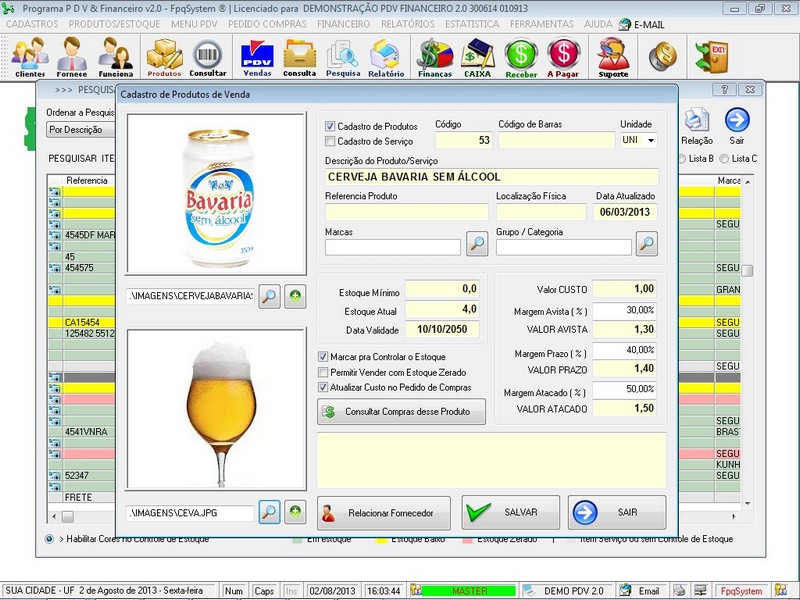
Task: Launch the PDV Vendas icon
Action: point(257,57)
